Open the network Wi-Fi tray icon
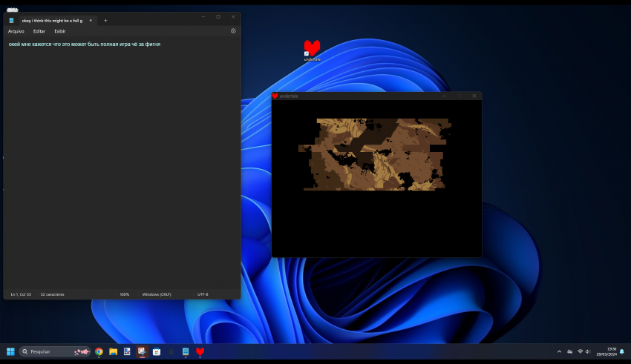 point(580,351)
